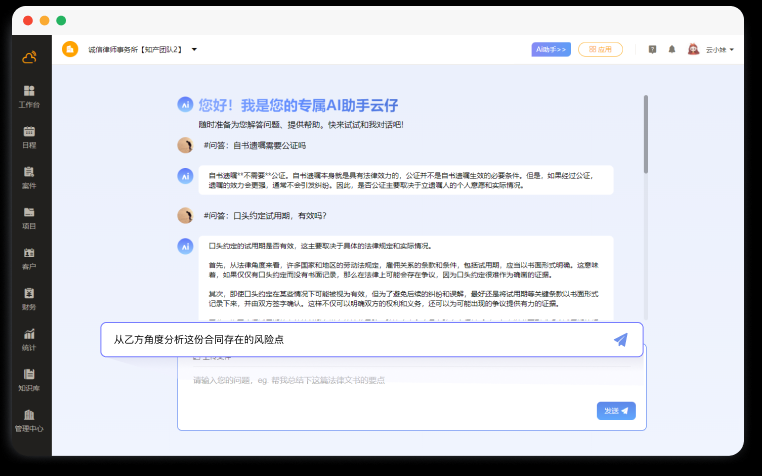
Task: Click the notification bell icon
Action: click(672, 49)
